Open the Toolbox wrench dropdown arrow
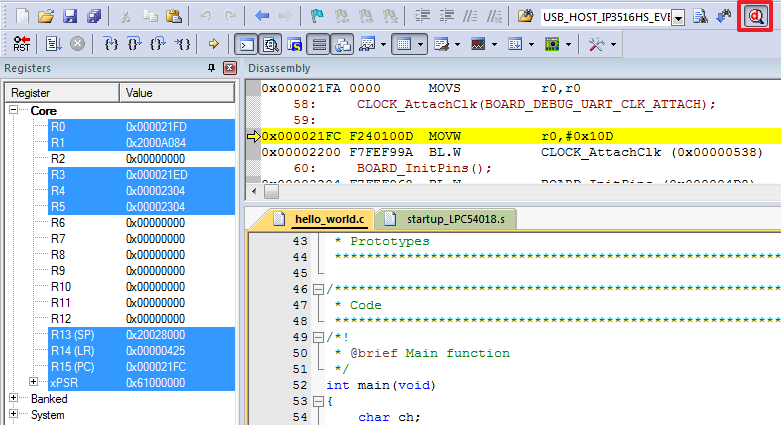This screenshot has width=781, height=425. click(x=612, y=44)
